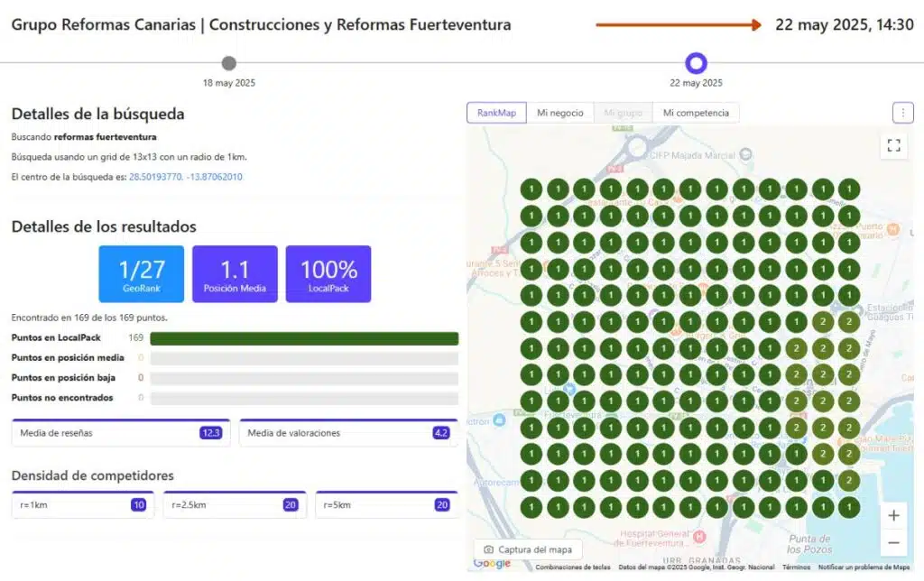Click the green Puntos en LocalPack bar
Screen dimensions: 924x581
pyautogui.click(x=304, y=338)
